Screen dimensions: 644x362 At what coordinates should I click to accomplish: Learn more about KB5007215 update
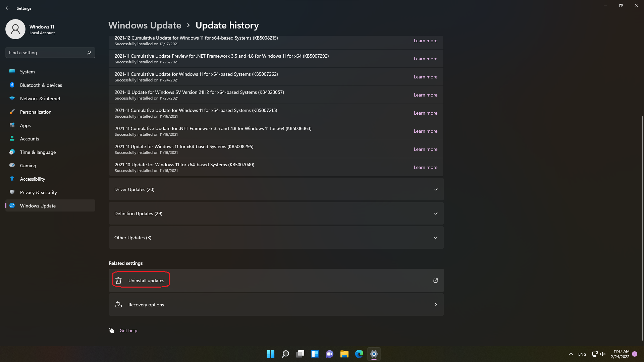click(x=425, y=113)
